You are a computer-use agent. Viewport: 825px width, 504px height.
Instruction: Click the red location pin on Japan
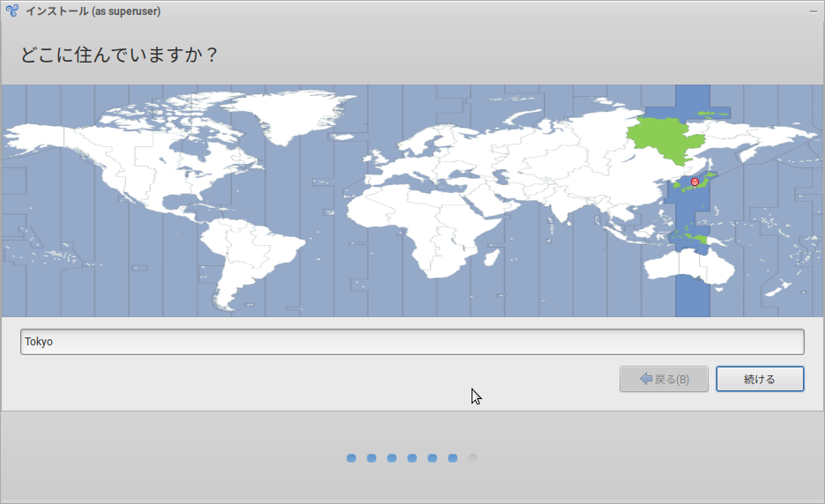695,182
